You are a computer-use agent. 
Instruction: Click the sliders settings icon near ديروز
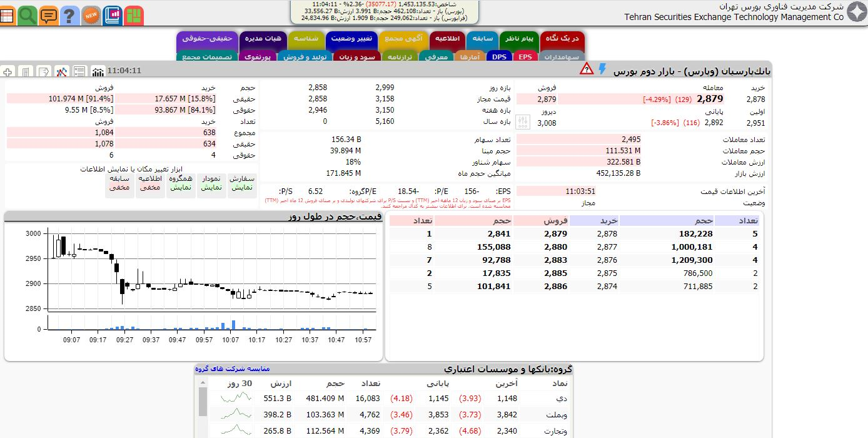523,122
